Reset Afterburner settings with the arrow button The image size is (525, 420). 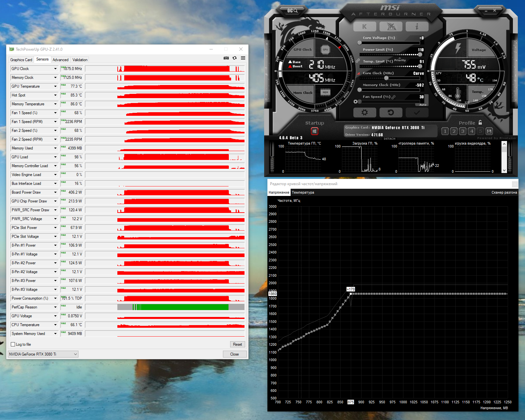click(x=391, y=113)
